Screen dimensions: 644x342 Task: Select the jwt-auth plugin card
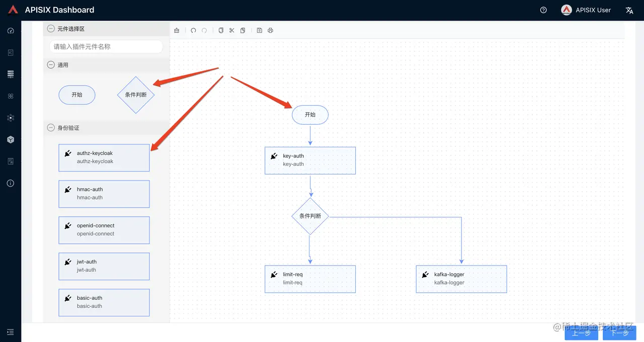point(104,266)
